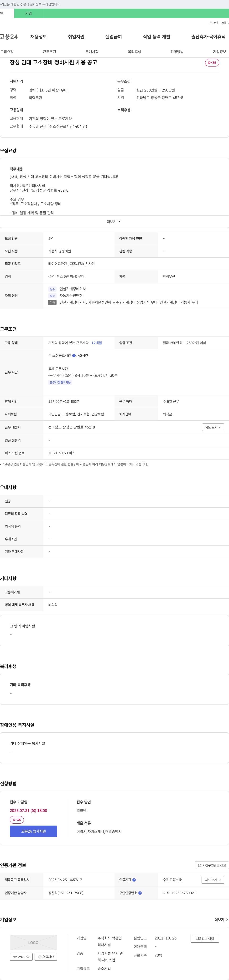229x980 pixels.
Task: Click the 기타 tag in 자격 면허
Action: [x=52, y=302]
